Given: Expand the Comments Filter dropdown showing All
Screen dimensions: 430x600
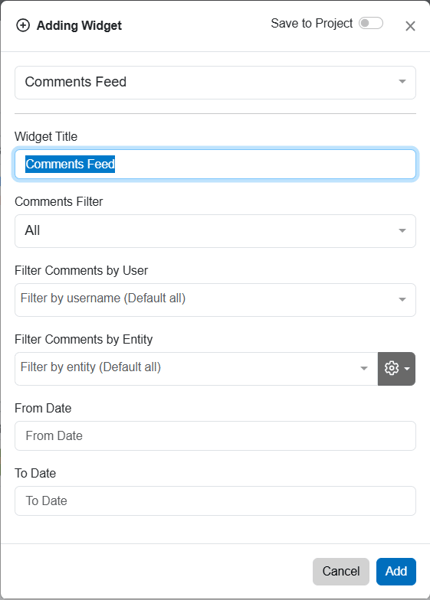Looking at the screenshot, I should pyautogui.click(x=215, y=231).
